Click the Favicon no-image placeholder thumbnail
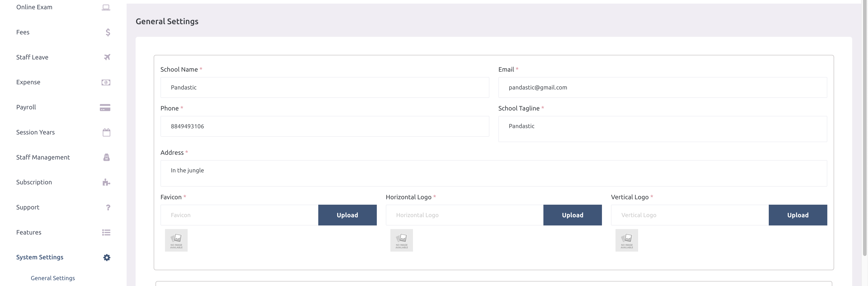Screen dimensions: 868x286 tap(176, 240)
